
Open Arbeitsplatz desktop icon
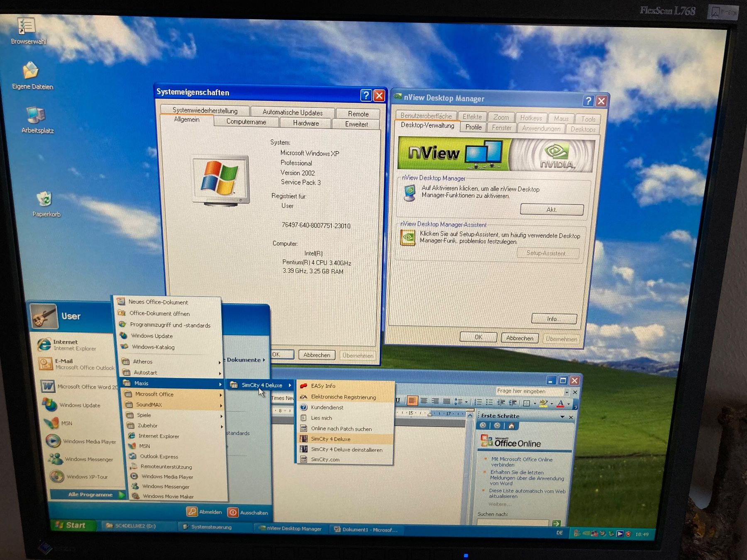[37, 120]
